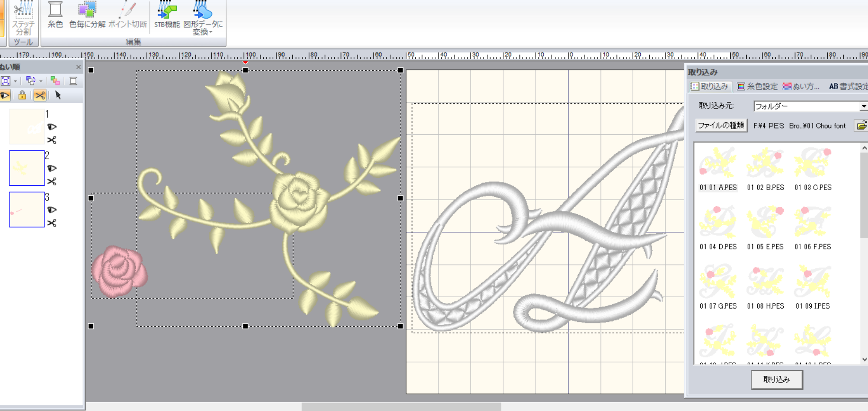Click the horizontal scrollbar below the design canvas

(x=401, y=407)
